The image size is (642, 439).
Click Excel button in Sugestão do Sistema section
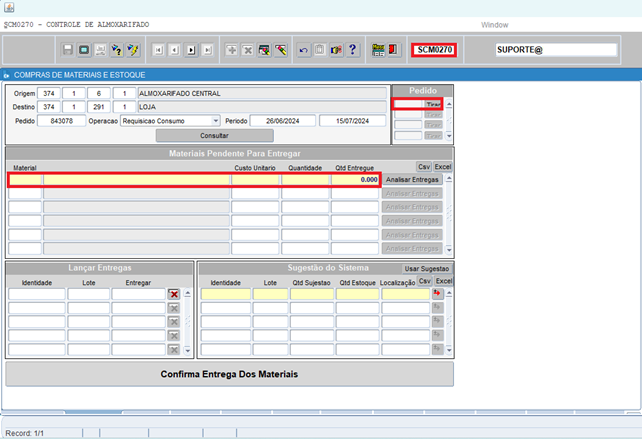tap(443, 281)
